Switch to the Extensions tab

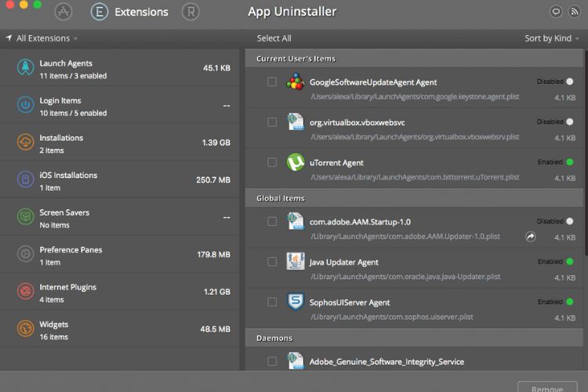pyautogui.click(x=129, y=12)
